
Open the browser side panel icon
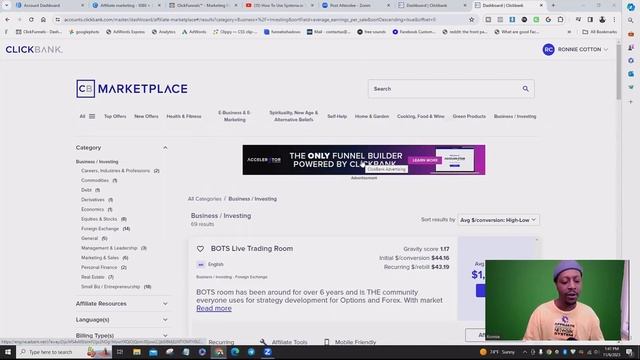pos(590,19)
